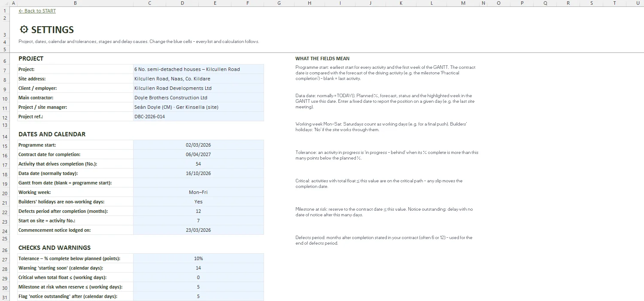Click the critical total float 0 cell
This screenshot has width=644, height=301.
tap(198, 277)
